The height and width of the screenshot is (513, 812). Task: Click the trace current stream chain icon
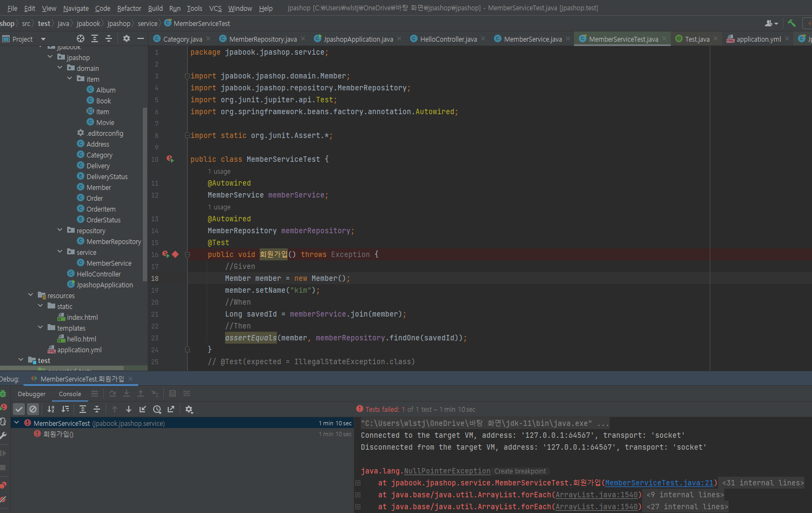coord(187,393)
